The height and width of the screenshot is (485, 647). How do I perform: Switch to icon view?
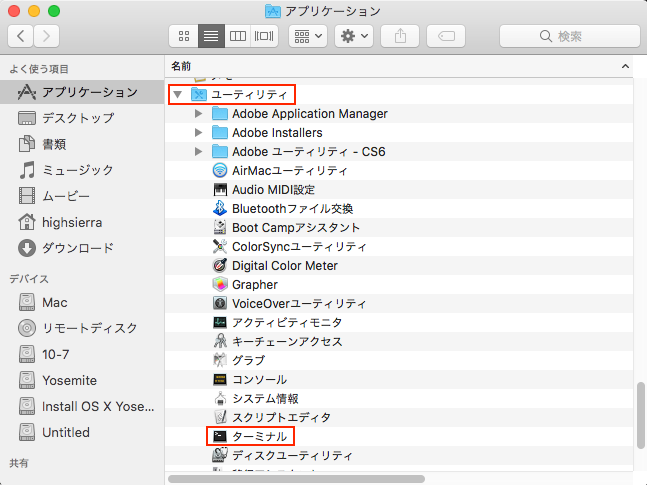pos(184,36)
